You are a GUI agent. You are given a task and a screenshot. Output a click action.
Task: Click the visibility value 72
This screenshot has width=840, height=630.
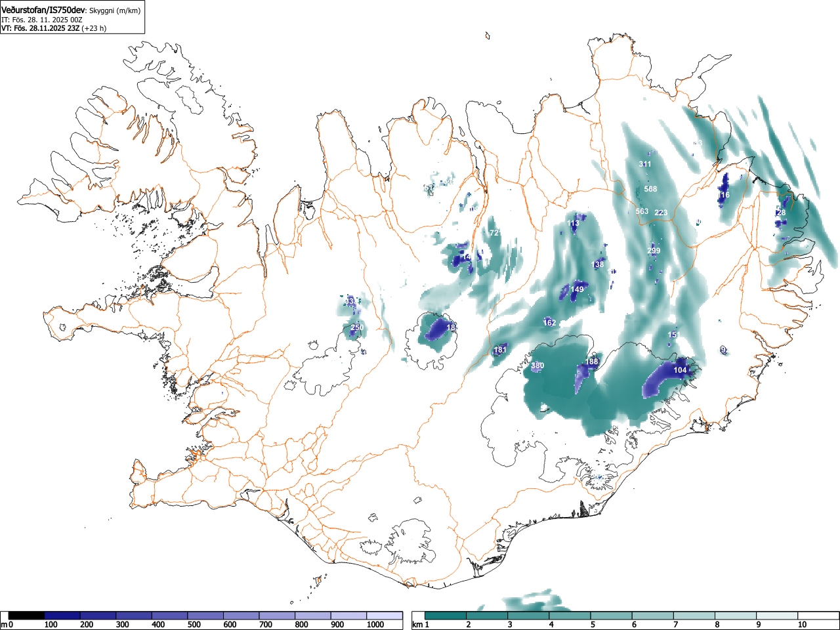494,233
